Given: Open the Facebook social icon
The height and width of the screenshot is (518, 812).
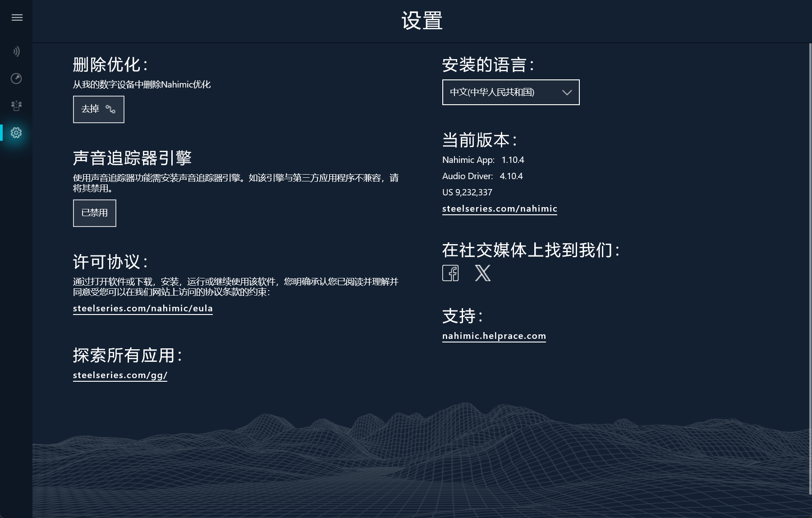Looking at the screenshot, I should click(x=450, y=273).
